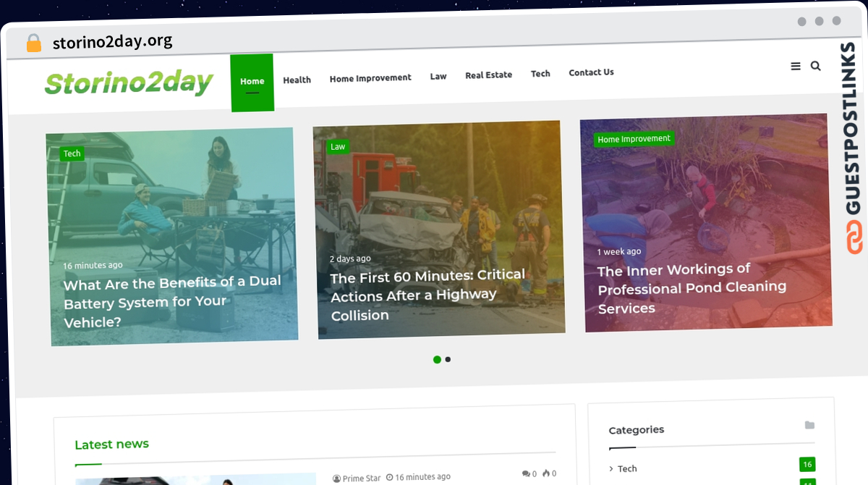Open the search magnifier icon
The height and width of the screenshot is (485, 868).
[816, 66]
